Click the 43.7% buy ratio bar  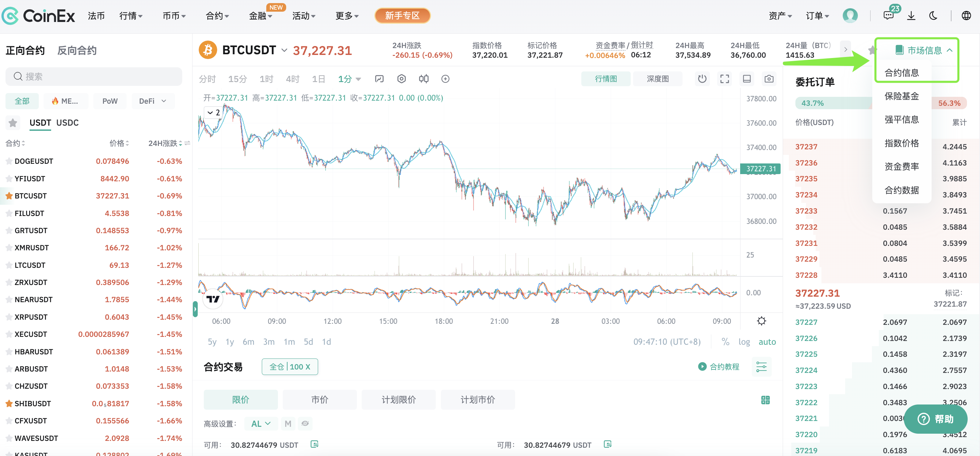tap(834, 103)
